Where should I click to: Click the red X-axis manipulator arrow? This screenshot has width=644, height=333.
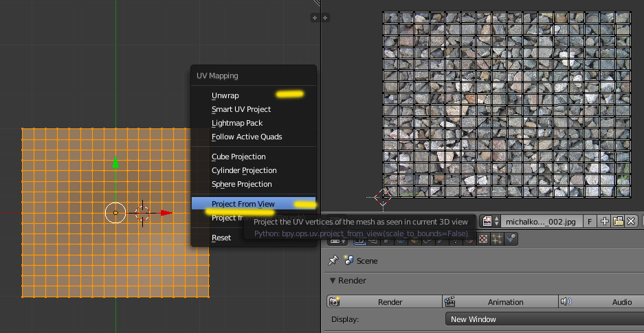click(x=166, y=213)
